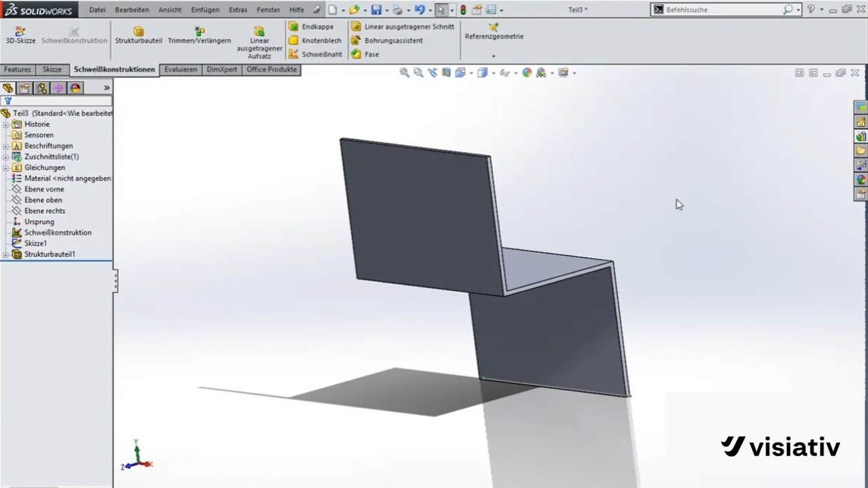868x488 pixels.
Task: Switch to the Office Produkte tab
Action: pos(271,69)
